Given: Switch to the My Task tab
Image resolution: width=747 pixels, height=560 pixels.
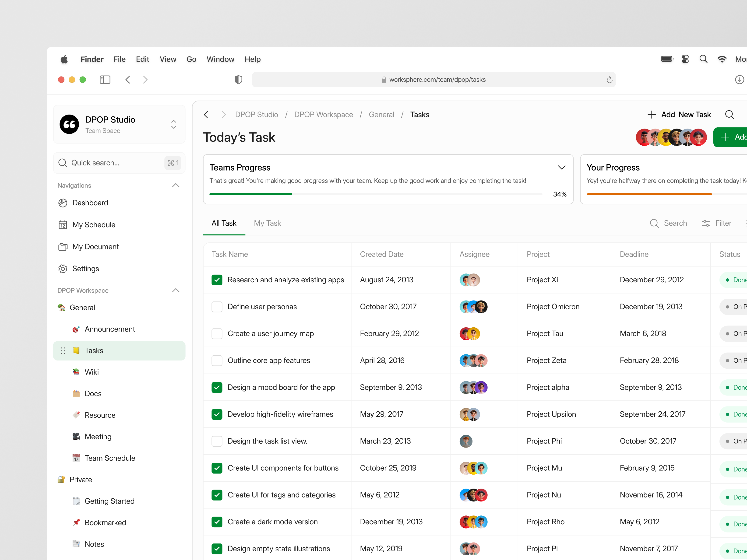Looking at the screenshot, I should tap(268, 223).
